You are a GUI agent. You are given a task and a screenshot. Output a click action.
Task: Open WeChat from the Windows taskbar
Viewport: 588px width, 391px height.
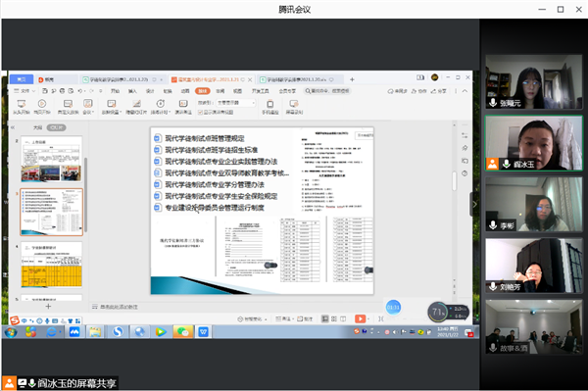click(x=183, y=331)
